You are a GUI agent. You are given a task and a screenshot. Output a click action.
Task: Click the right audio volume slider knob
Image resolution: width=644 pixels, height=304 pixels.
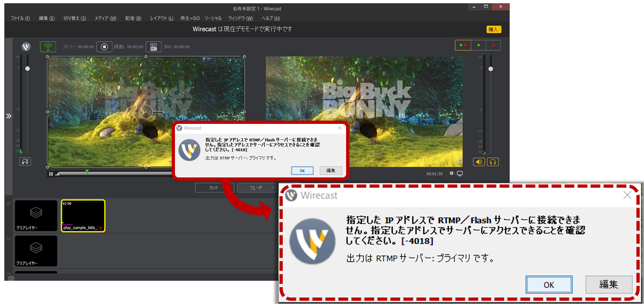click(490, 69)
